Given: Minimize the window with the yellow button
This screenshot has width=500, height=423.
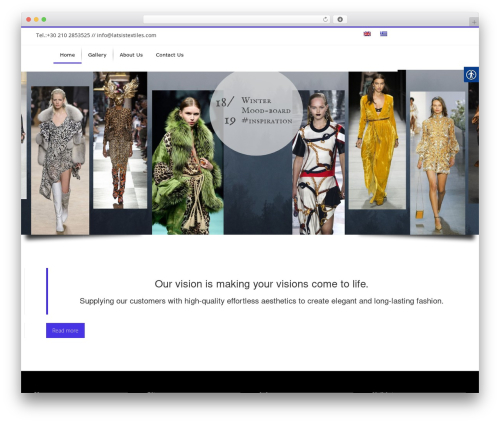Looking at the screenshot, I should tap(36, 19).
